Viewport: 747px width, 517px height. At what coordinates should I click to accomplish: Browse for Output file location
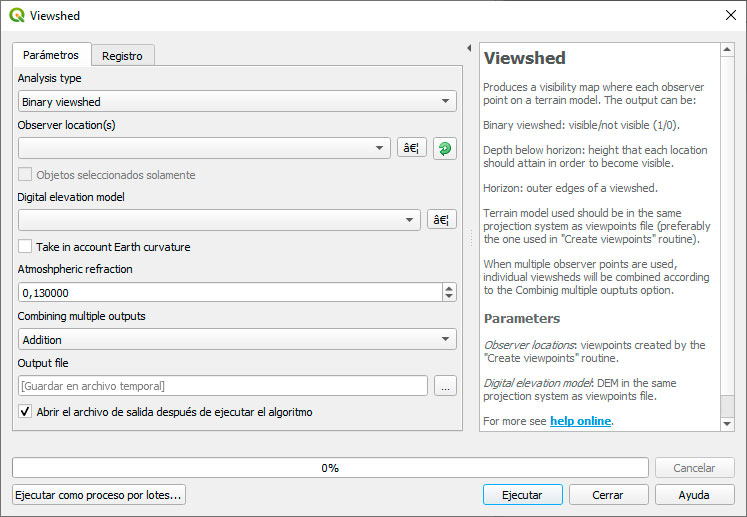pos(445,386)
